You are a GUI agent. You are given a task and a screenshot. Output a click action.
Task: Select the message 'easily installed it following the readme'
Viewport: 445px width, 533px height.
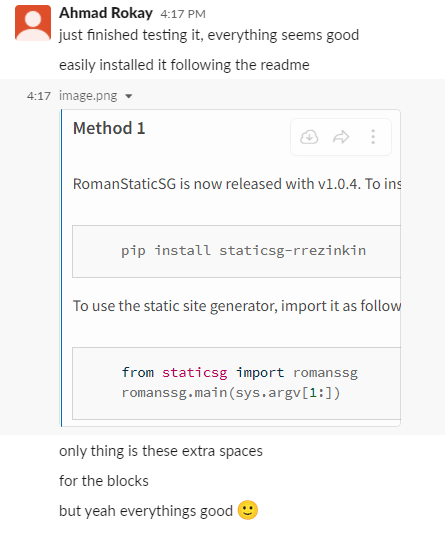point(184,65)
